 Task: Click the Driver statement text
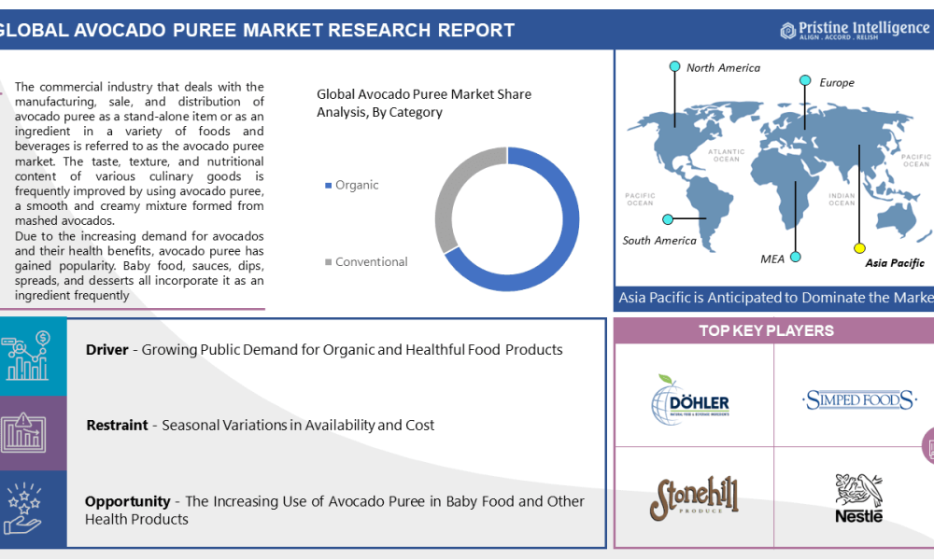tap(324, 350)
